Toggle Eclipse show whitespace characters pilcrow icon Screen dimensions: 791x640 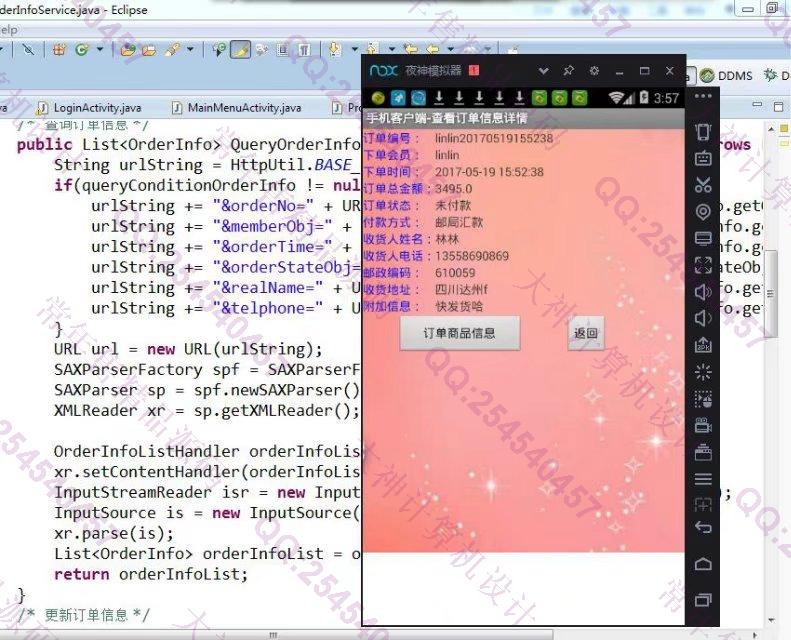[305, 49]
